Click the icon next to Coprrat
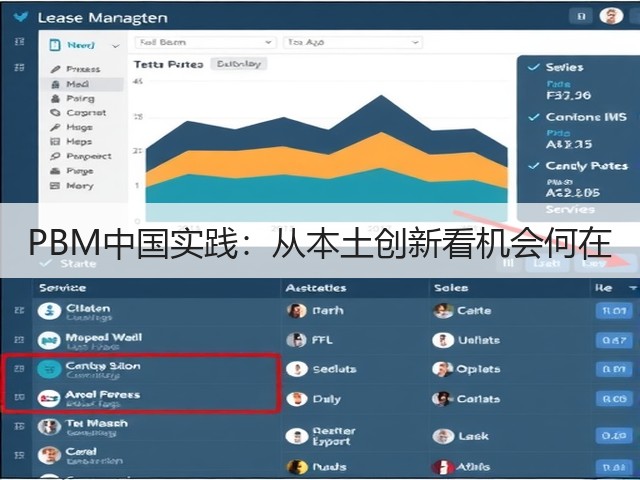640x480 pixels. point(55,113)
